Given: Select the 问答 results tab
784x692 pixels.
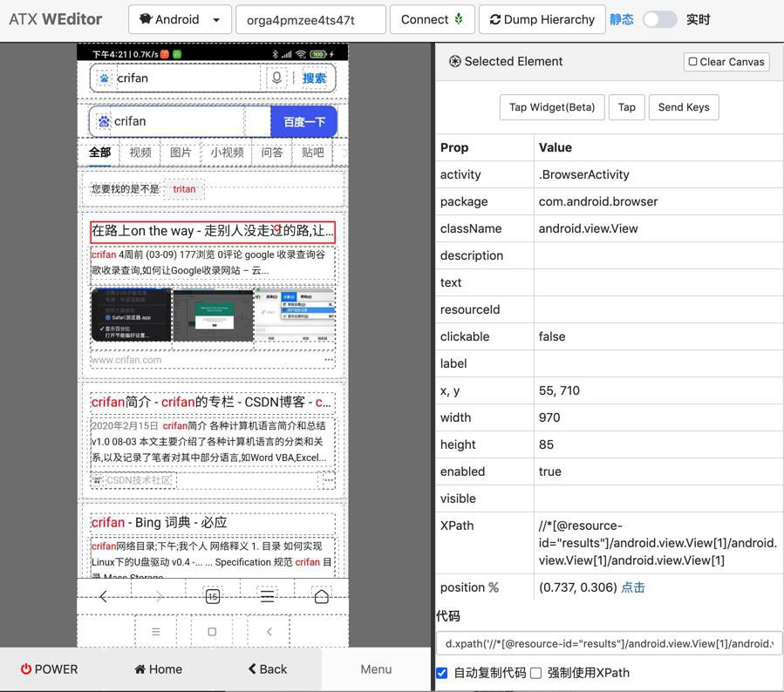Looking at the screenshot, I should click(272, 153).
